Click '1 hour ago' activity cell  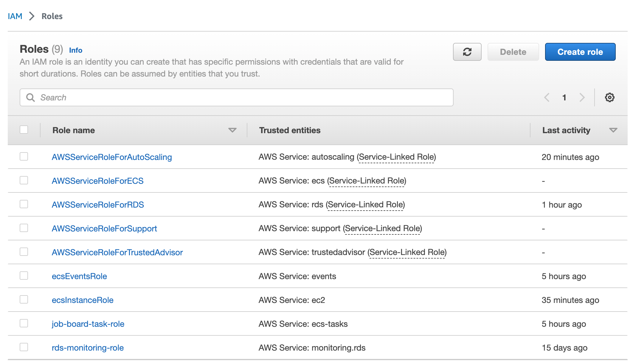tap(562, 205)
